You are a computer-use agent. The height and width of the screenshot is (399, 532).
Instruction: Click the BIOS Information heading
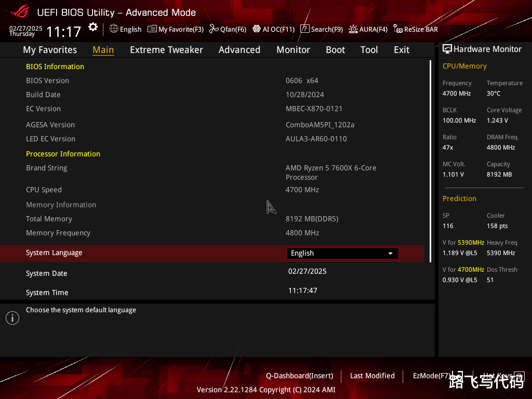coord(55,66)
